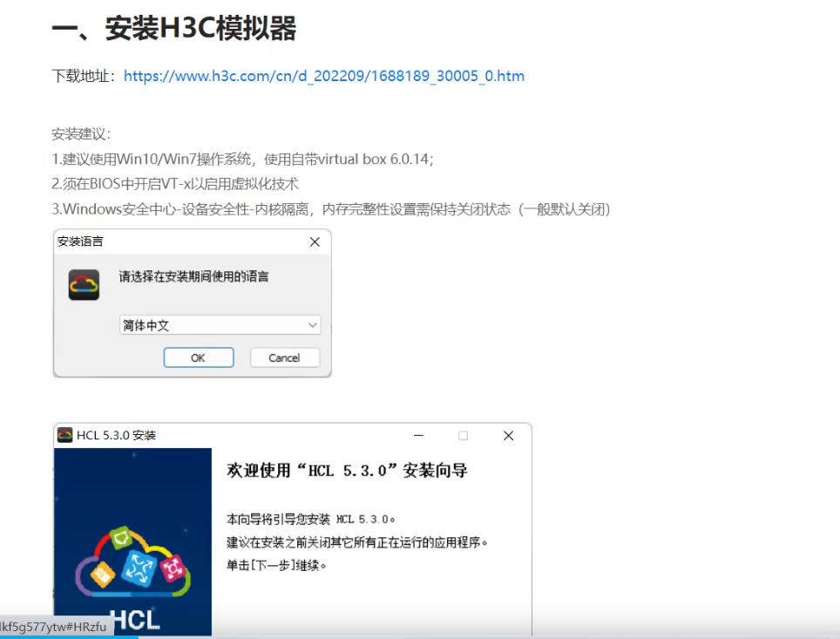Click OK in the 安装语言 dialog
This screenshot has width=840, height=639.
click(198, 357)
